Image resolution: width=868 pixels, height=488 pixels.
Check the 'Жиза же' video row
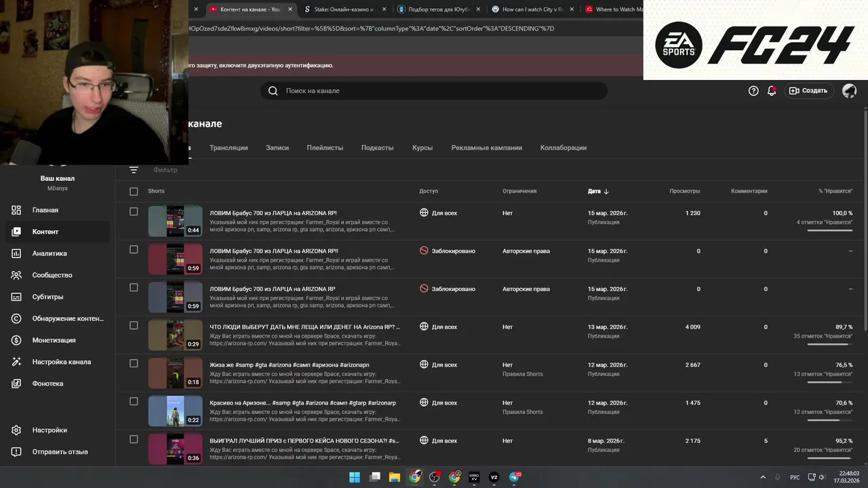pos(134,363)
